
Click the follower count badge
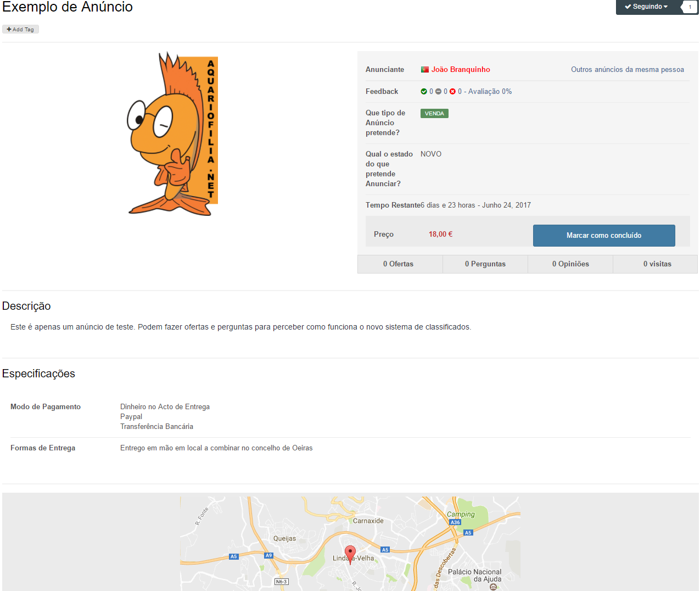pos(690,7)
